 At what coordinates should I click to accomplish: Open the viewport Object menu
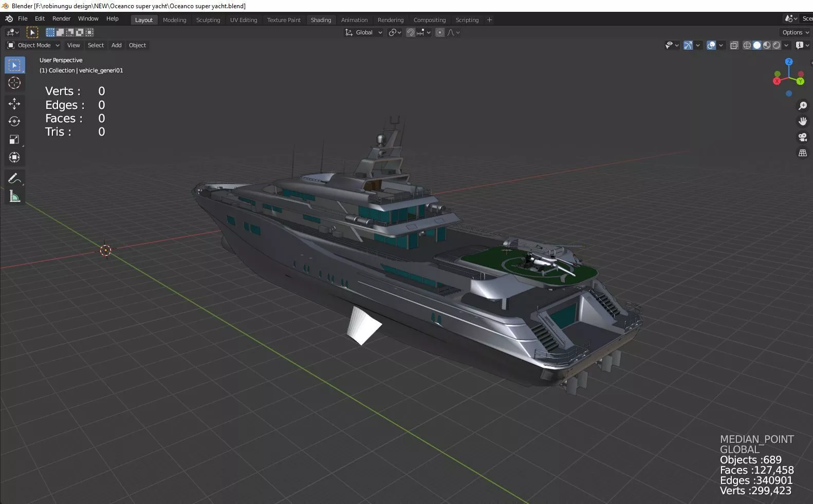click(137, 45)
